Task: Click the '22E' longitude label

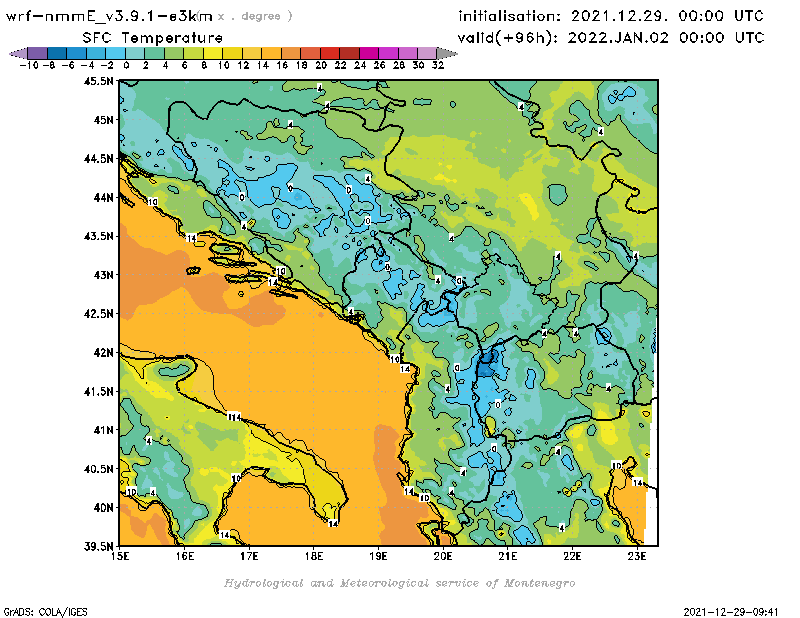Action: (x=572, y=556)
